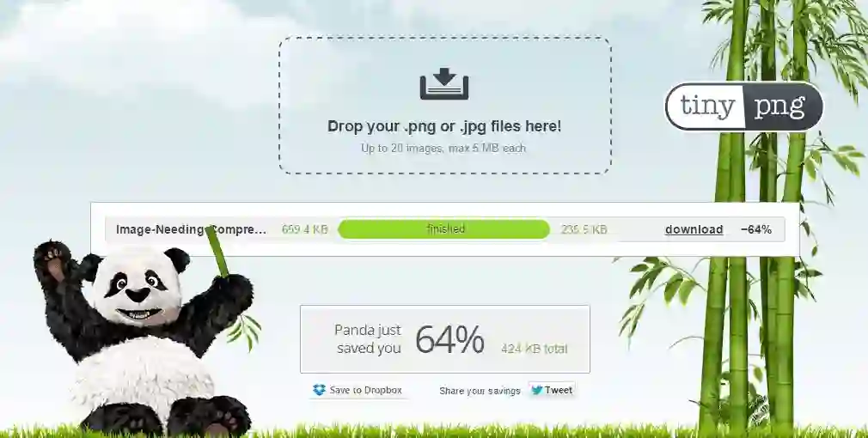This screenshot has height=438, width=868.
Task: Click 'Drop your .png or .jpg files here!' text
Action: click(x=444, y=126)
